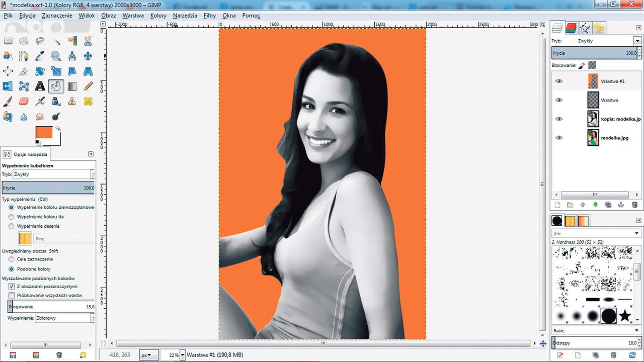The height and width of the screenshot is (362, 644).
Task: Select the Smudge finger tool
Action: tap(40, 117)
